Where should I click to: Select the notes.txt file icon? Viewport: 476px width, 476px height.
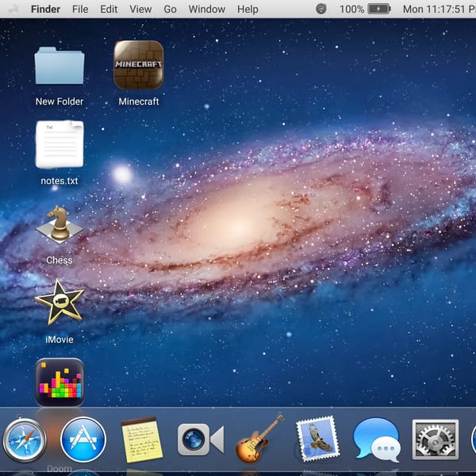pyautogui.click(x=59, y=144)
